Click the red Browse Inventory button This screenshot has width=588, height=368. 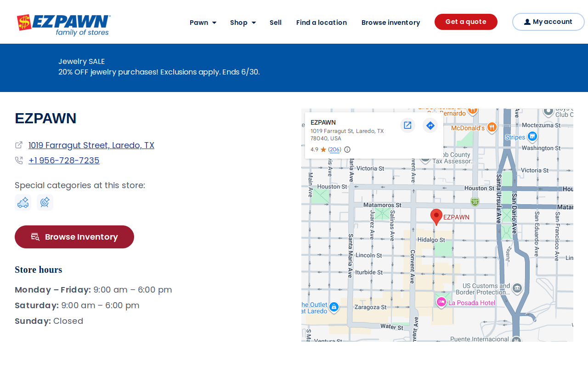point(74,237)
